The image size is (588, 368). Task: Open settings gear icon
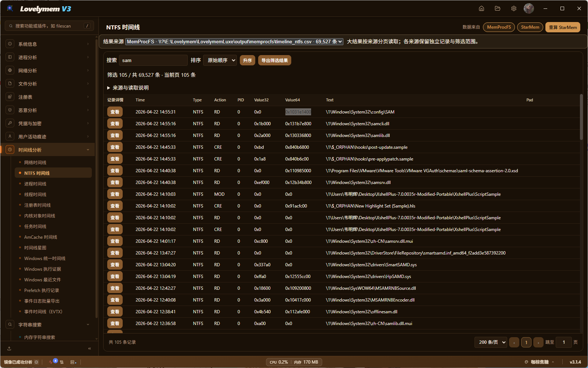514,8
